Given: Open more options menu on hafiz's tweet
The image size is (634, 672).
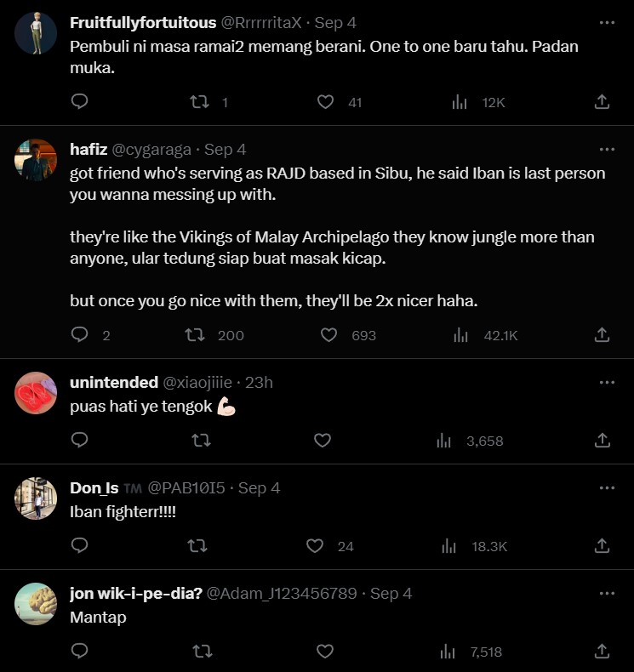Looking at the screenshot, I should (x=607, y=149).
